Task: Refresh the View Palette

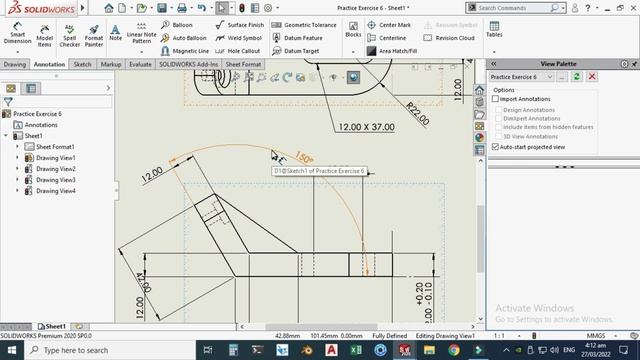Action: 576,77
